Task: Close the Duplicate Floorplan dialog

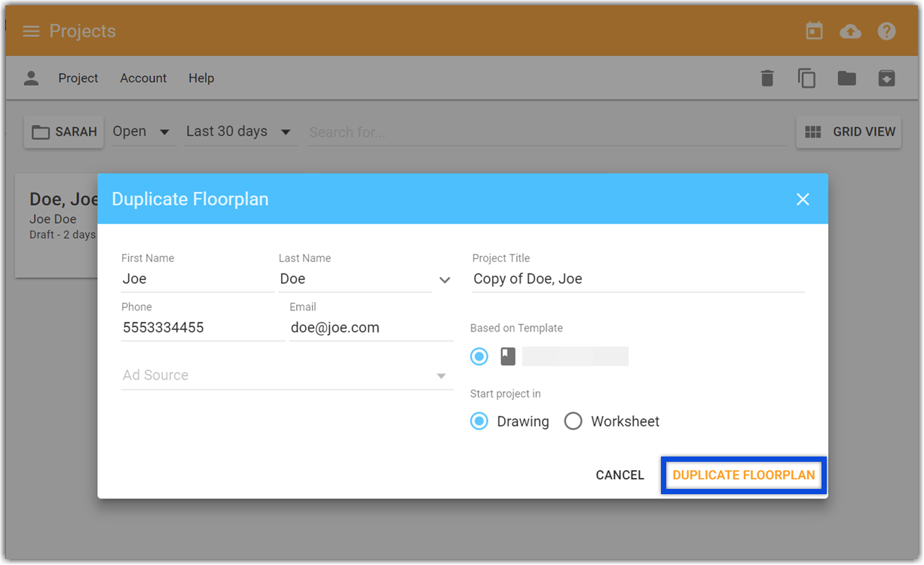Action: click(x=803, y=199)
